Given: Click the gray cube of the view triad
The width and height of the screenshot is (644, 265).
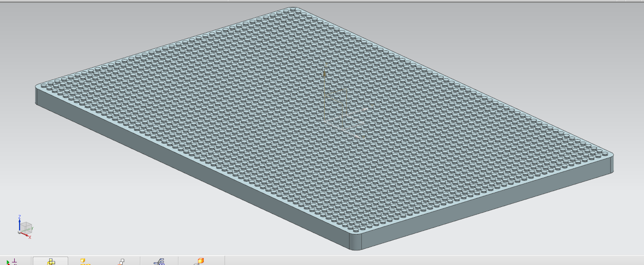Looking at the screenshot, I should [x=27, y=228].
